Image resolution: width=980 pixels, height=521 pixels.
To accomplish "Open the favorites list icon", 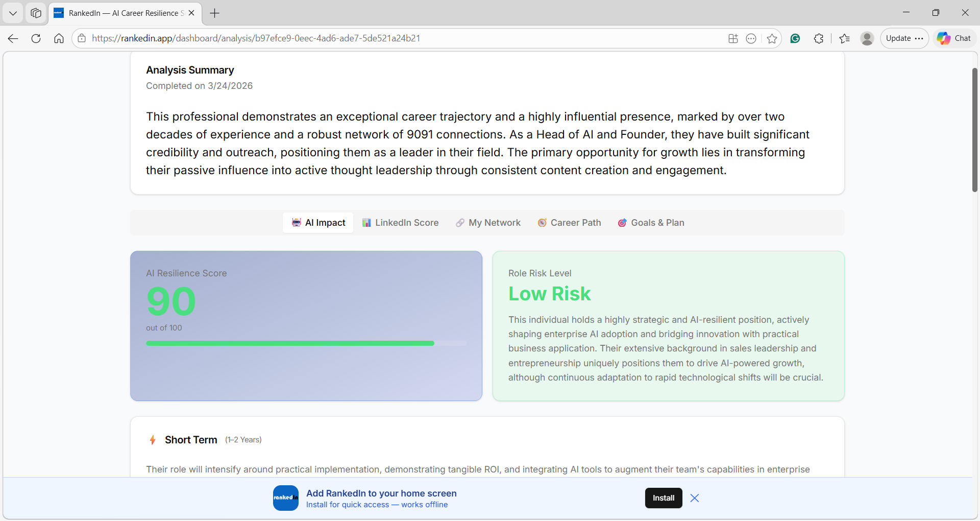I will point(844,38).
